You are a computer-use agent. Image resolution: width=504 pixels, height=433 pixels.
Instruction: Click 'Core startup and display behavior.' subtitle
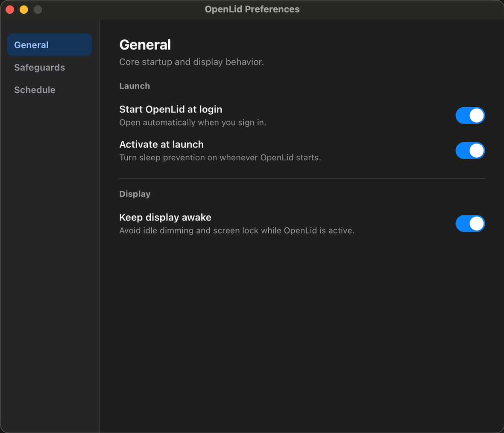[192, 62]
